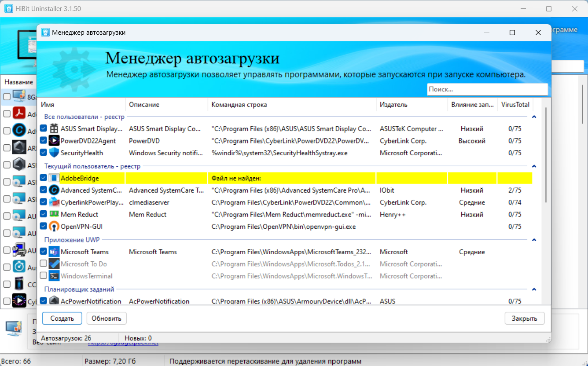Select the OpenVPN-GUI icon
Viewport: 588px width, 366px height.
coord(54,227)
